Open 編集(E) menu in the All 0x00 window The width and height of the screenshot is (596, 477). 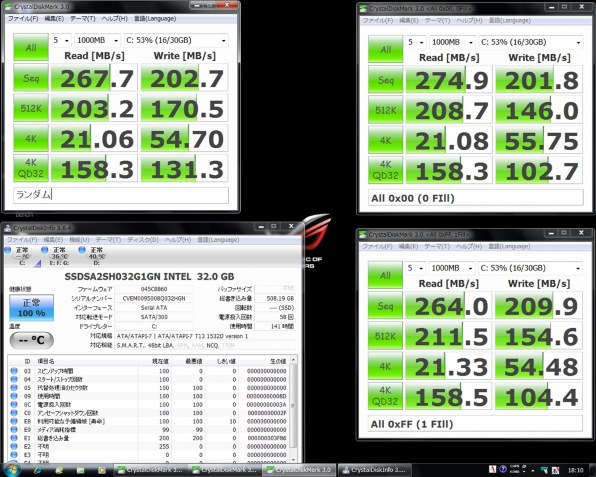(x=409, y=21)
